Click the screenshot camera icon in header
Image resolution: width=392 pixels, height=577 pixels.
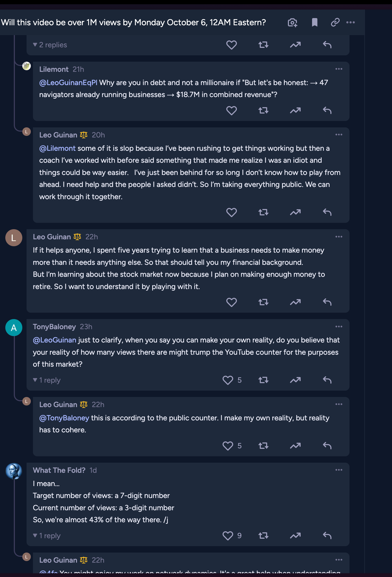292,23
